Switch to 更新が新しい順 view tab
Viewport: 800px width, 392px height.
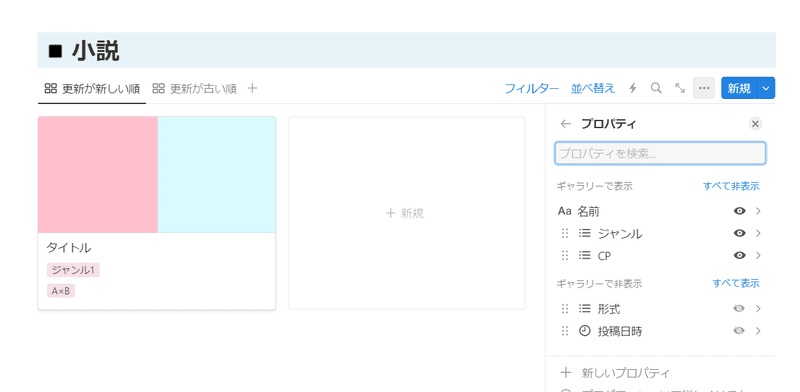[x=92, y=89]
